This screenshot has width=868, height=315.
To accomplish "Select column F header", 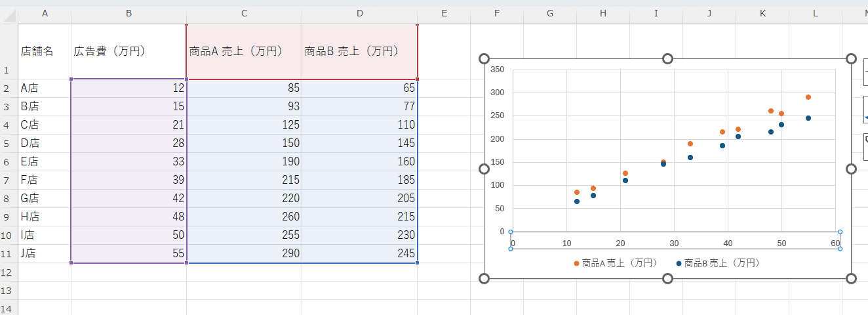I will coord(496,14).
